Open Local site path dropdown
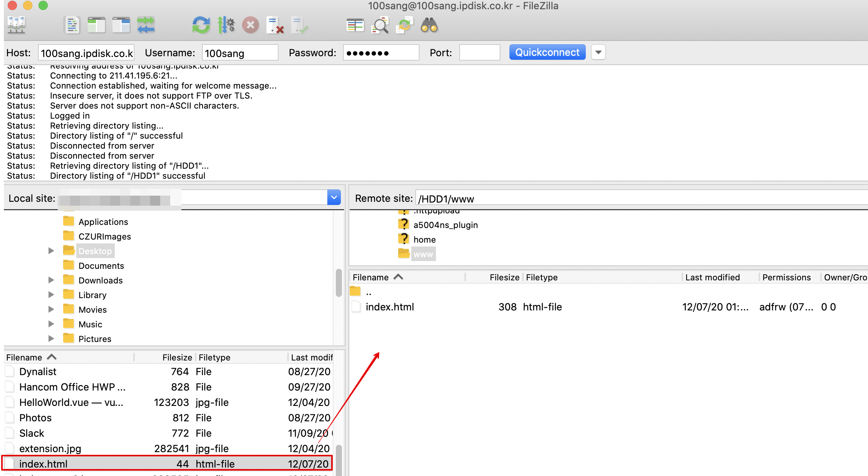 (x=334, y=198)
